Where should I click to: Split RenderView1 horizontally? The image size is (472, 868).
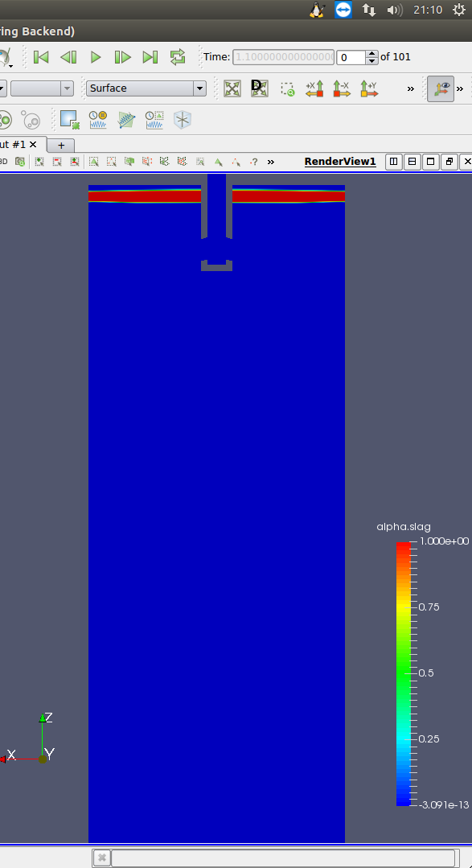394,162
